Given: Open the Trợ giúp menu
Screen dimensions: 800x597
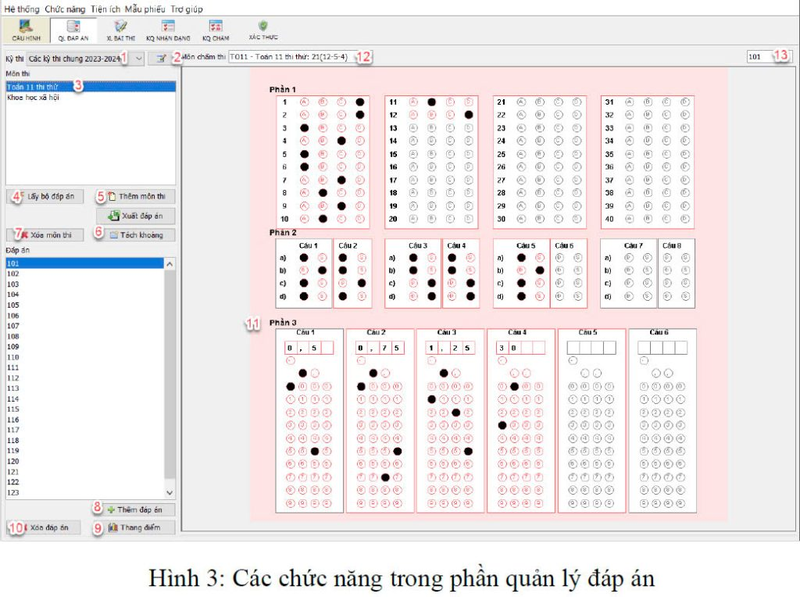Looking at the screenshot, I should pos(186,9).
